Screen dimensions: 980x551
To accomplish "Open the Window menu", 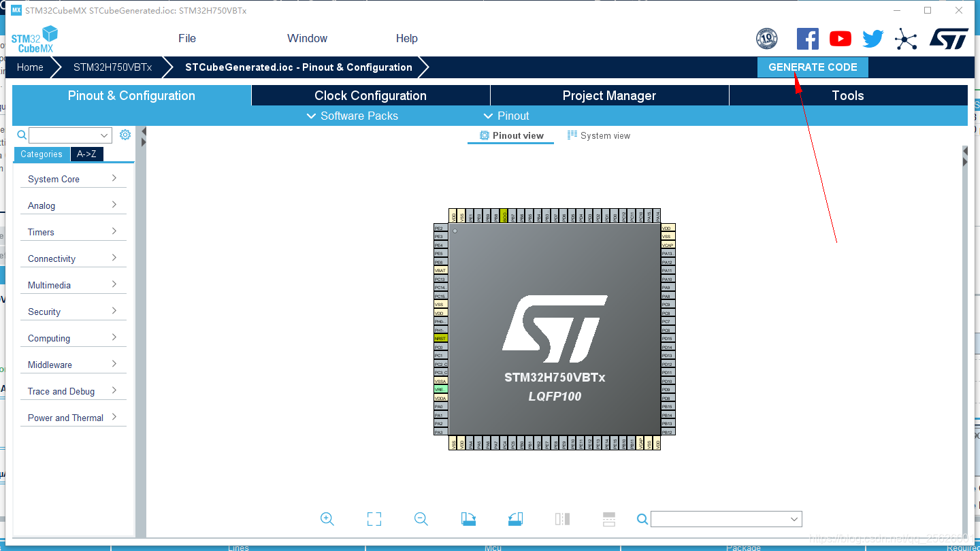I will pos(307,38).
